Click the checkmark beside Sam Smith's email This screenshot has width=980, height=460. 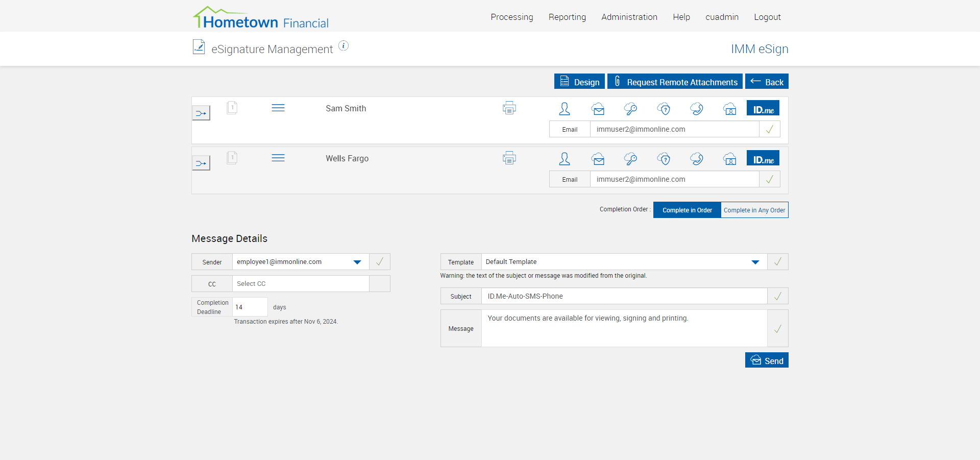(769, 129)
